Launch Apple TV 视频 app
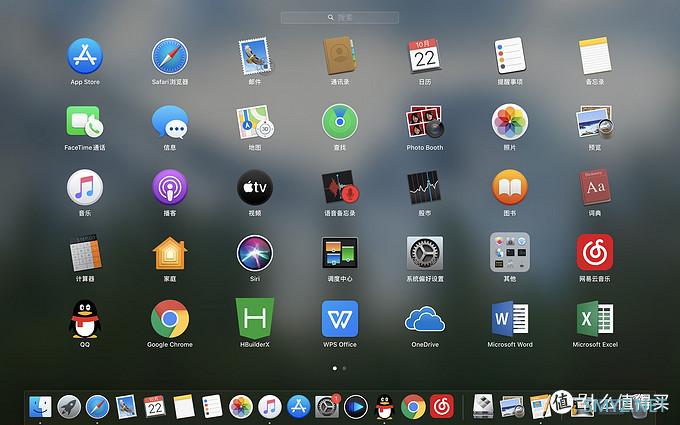Image resolution: width=680 pixels, height=425 pixels. coord(255,187)
